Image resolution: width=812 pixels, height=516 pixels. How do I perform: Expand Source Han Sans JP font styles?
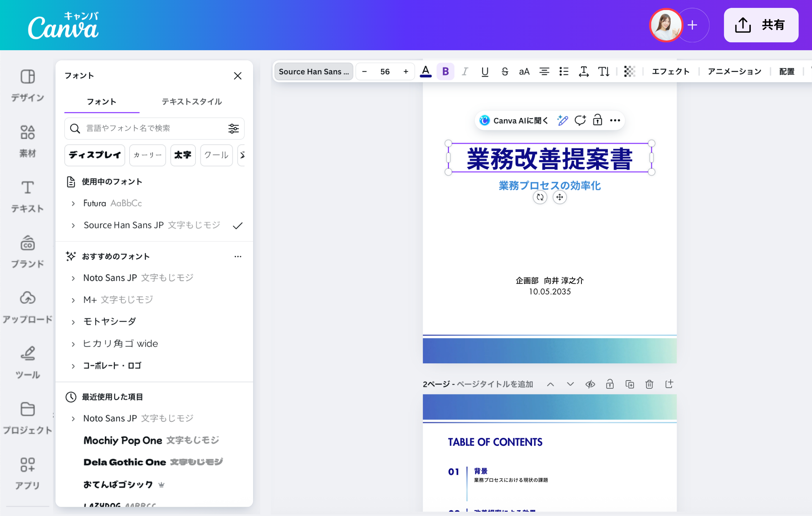(73, 225)
